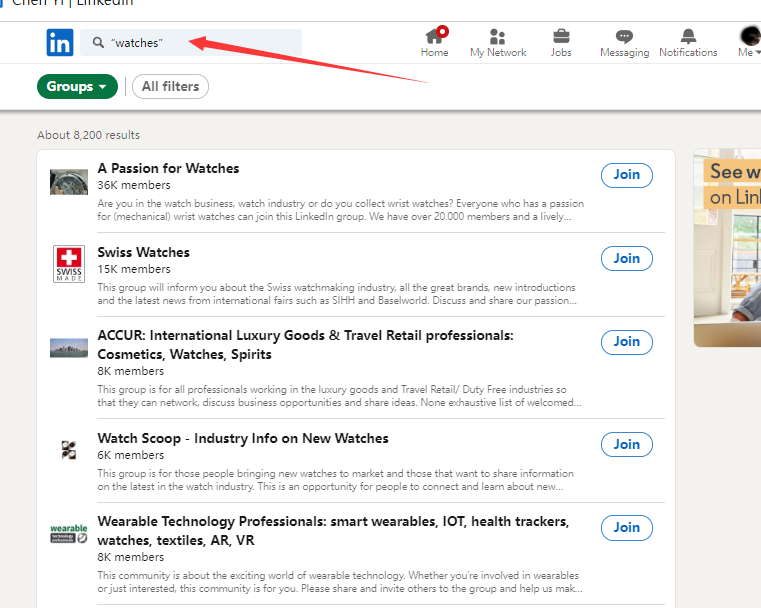
Task: Join the Wearable Technology Professionals group
Action: [627, 528]
